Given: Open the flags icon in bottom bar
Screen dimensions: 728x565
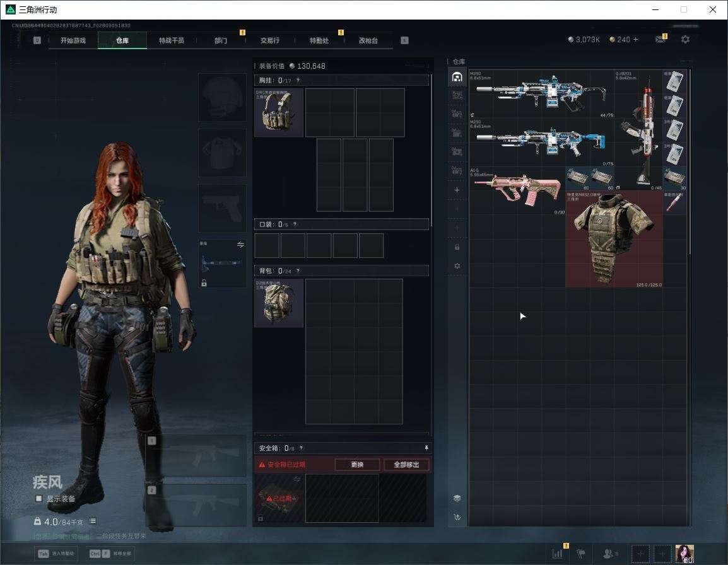Looking at the screenshot, I should [581, 553].
